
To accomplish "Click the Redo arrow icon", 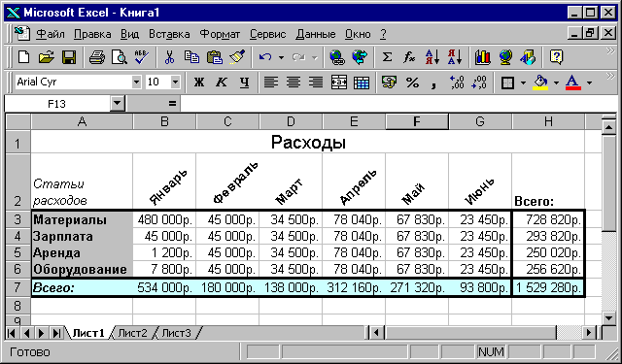I will pos(298,57).
